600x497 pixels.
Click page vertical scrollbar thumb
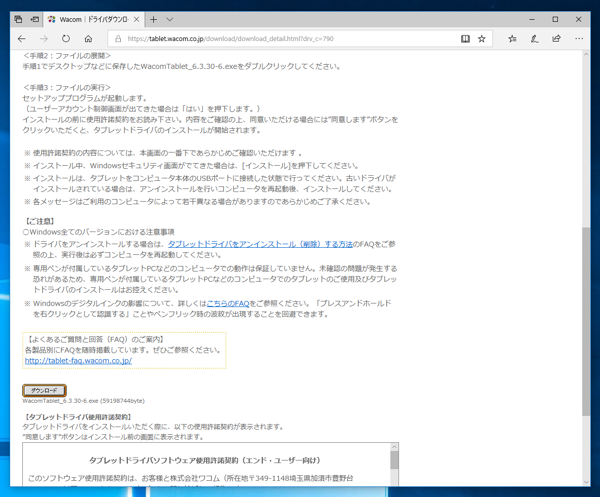586,321
